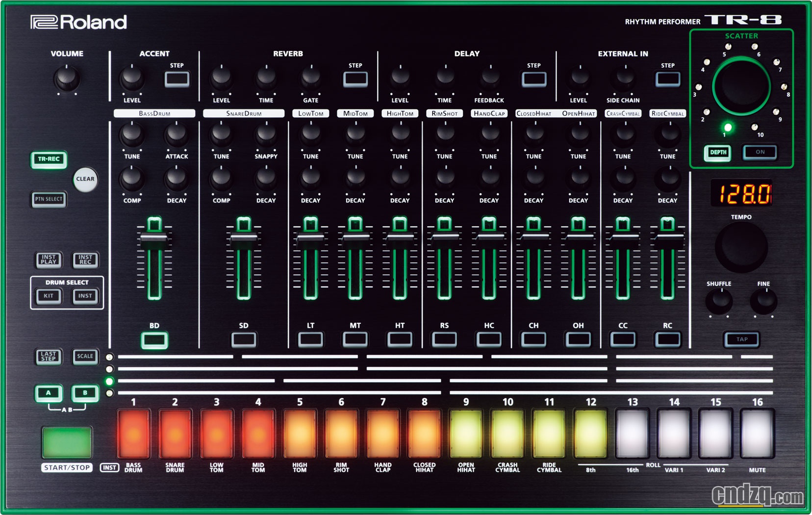Click step pad 3 Low Tom
The width and height of the screenshot is (812, 515).
point(217,434)
